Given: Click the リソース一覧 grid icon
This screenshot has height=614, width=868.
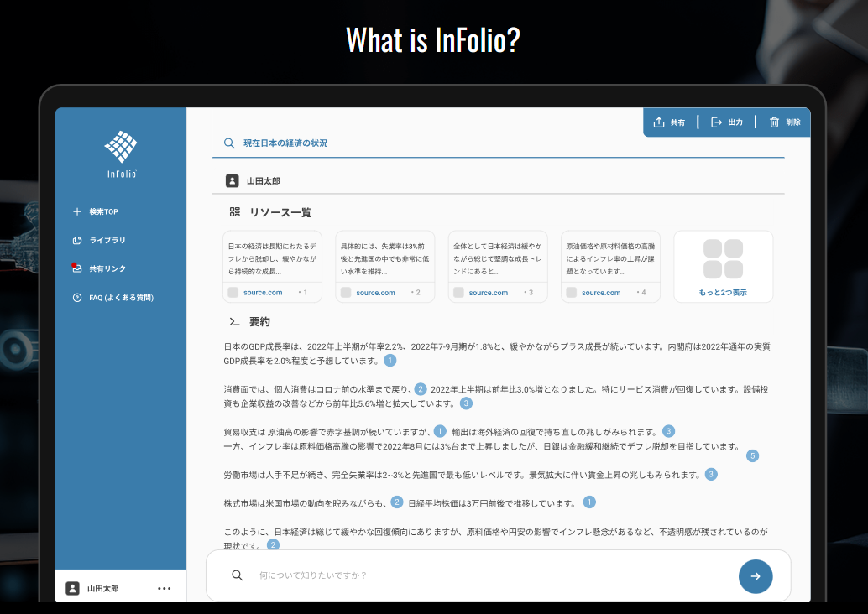Looking at the screenshot, I should coord(235,212).
